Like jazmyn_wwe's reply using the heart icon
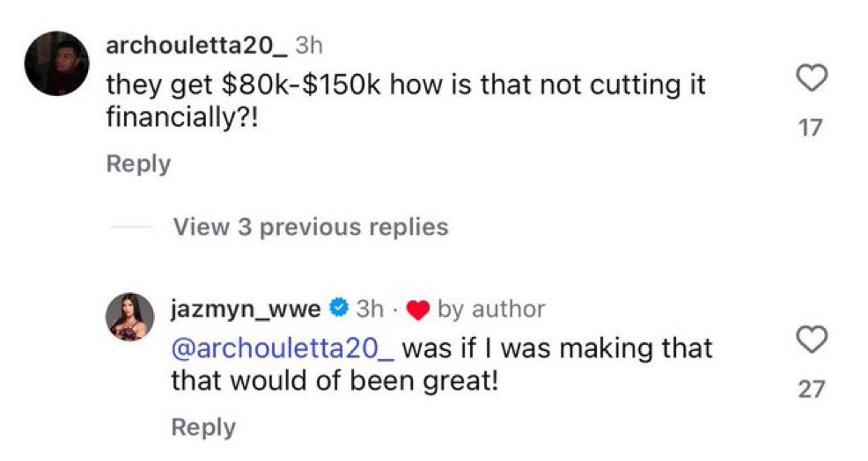This screenshot has width=868, height=461. pyautogui.click(x=810, y=339)
